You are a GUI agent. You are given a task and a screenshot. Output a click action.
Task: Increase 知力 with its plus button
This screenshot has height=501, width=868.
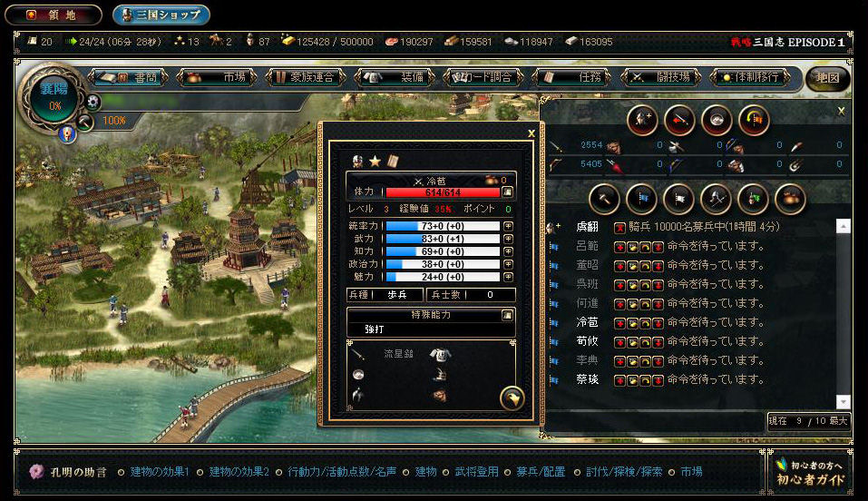point(508,251)
